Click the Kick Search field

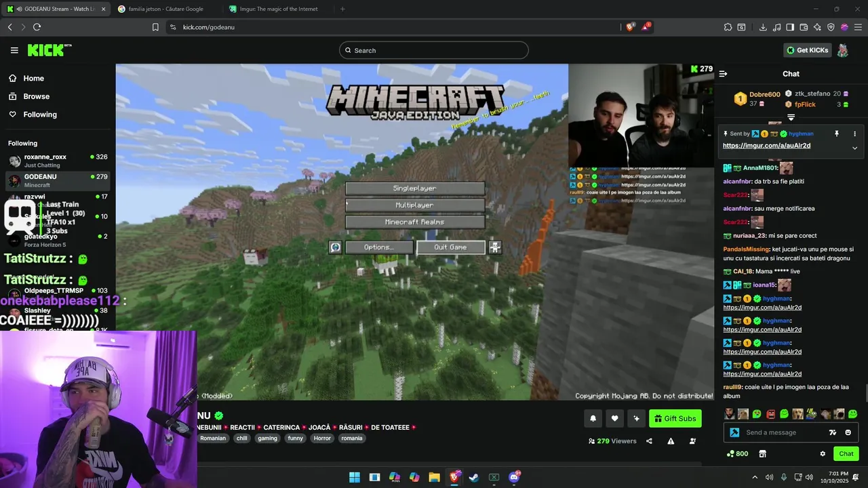tap(434, 50)
